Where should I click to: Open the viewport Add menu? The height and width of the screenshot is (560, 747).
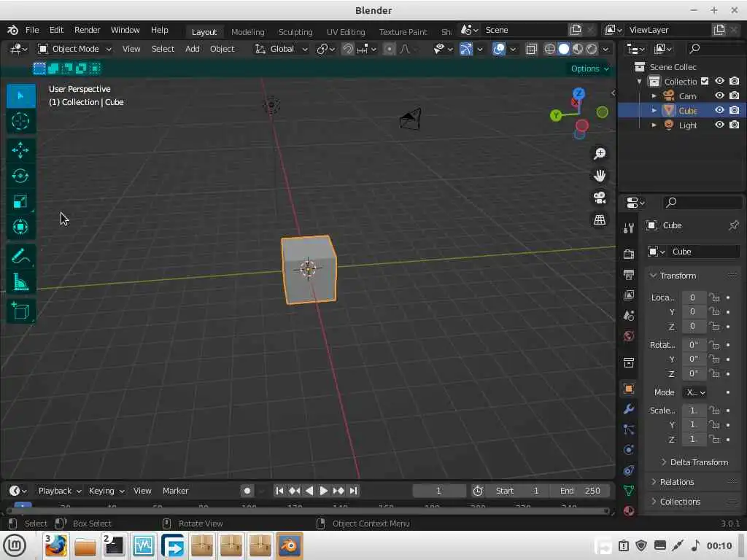193,49
